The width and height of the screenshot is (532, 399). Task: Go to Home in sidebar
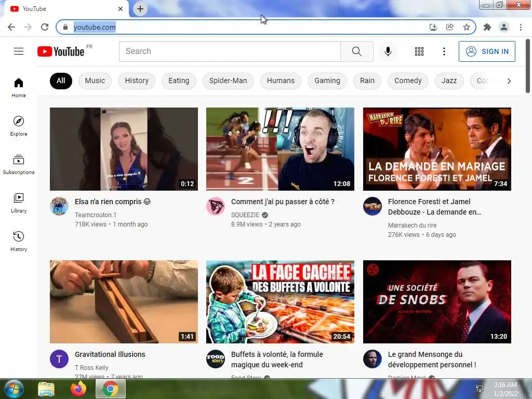click(19, 87)
